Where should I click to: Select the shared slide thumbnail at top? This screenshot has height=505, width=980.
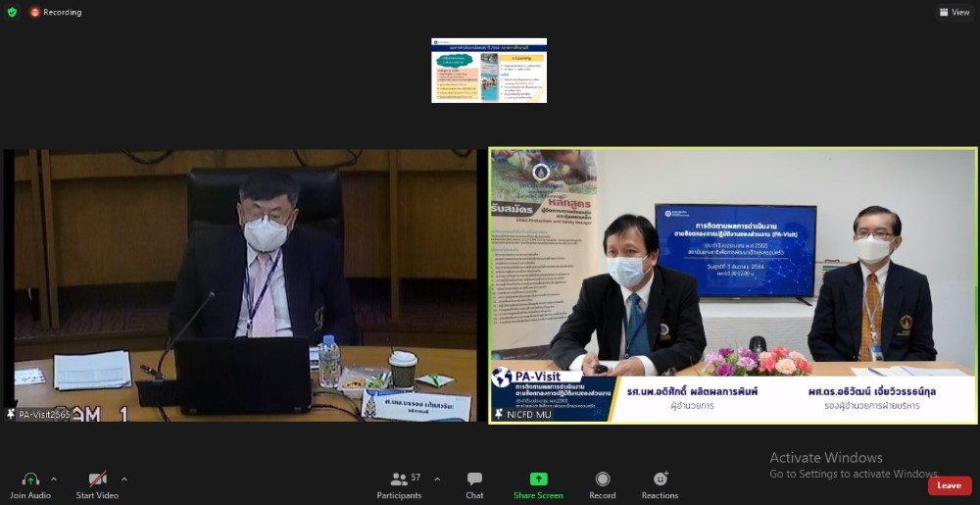(x=489, y=71)
